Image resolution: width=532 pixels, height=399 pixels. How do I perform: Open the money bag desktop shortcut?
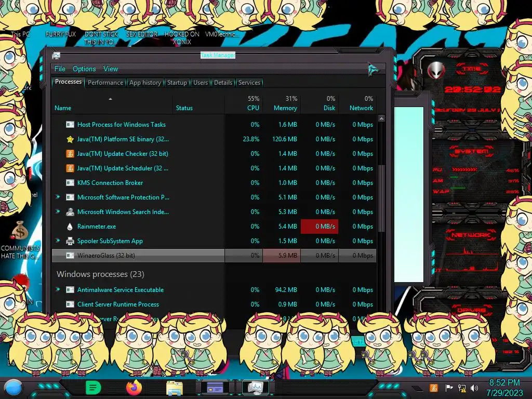20,231
